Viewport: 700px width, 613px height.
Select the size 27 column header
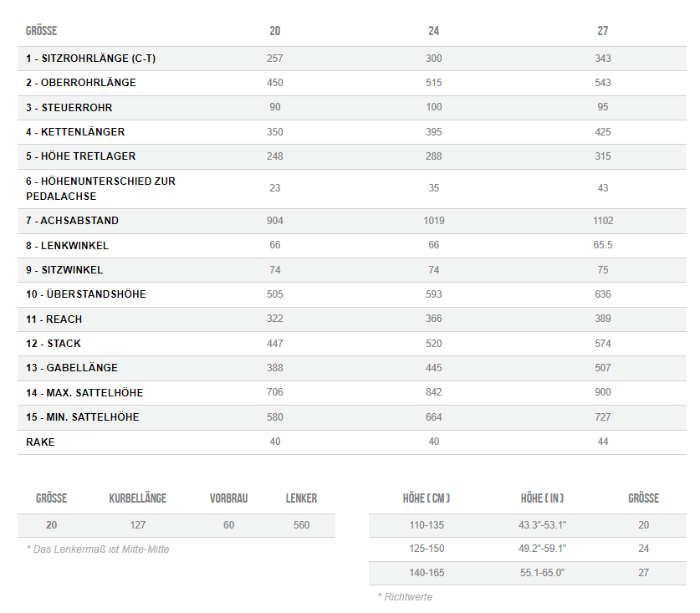pos(603,31)
